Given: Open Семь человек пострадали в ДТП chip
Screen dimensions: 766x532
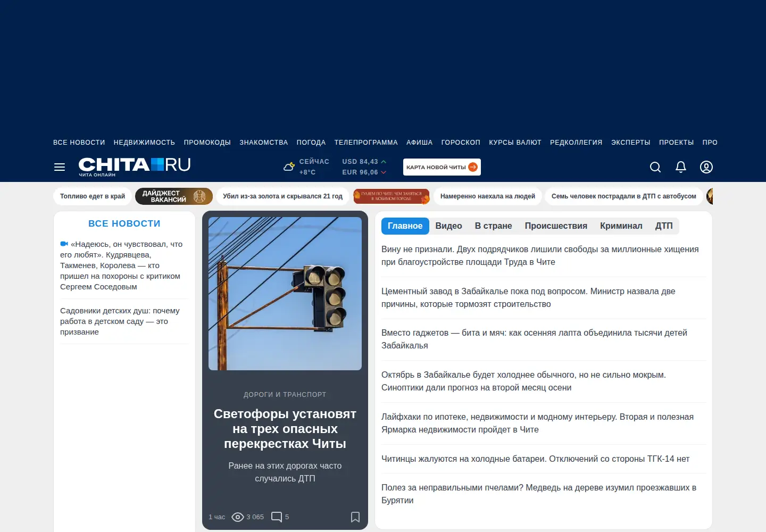Looking at the screenshot, I should coord(624,196).
